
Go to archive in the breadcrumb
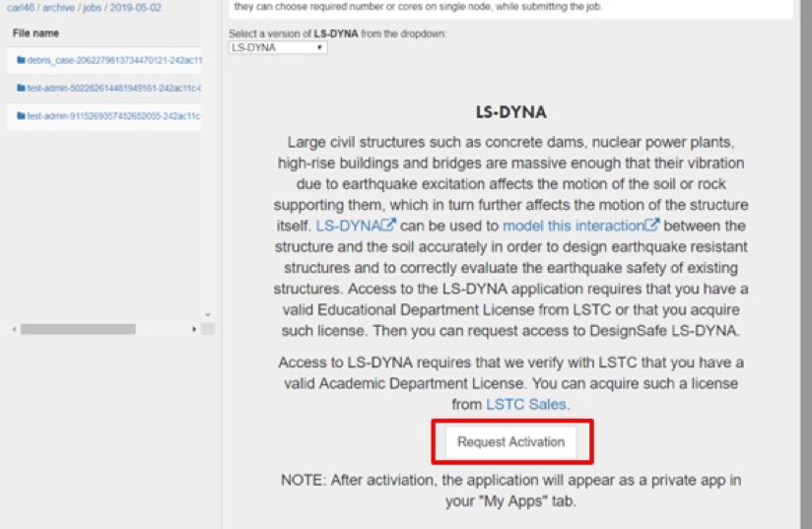pyautogui.click(x=58, y=8)
